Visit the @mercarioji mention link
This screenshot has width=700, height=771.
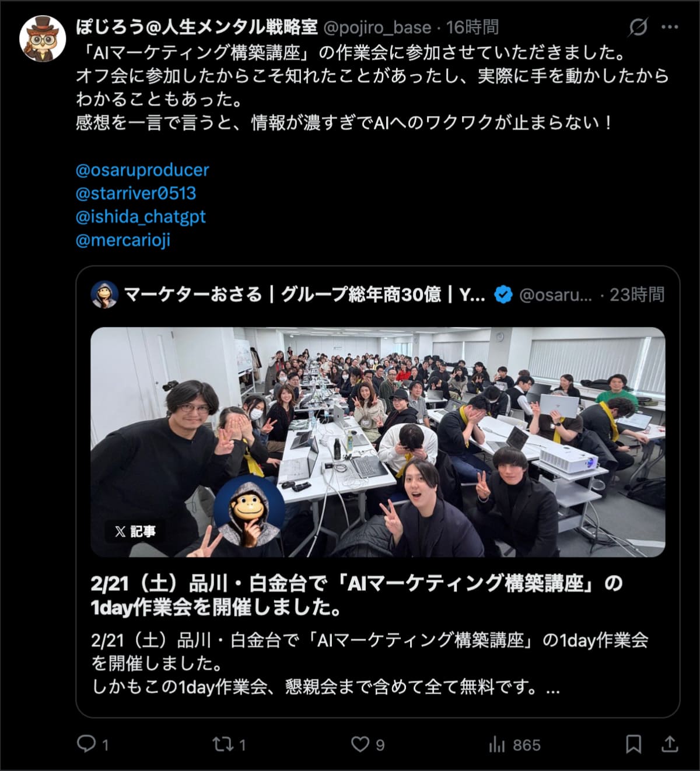tap(123, 240)
